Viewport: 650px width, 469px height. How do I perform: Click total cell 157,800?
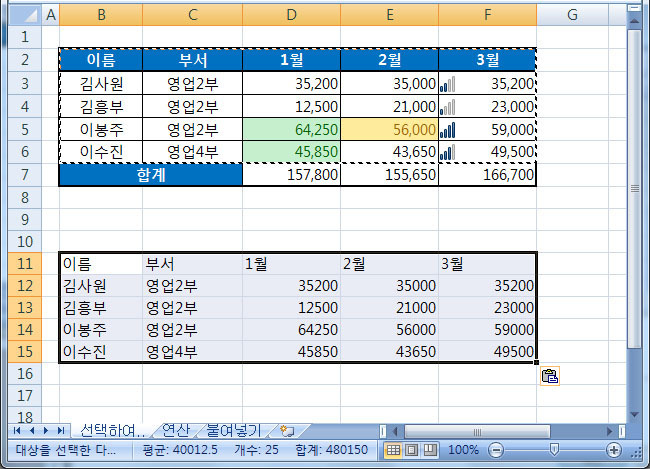[291, 175]
